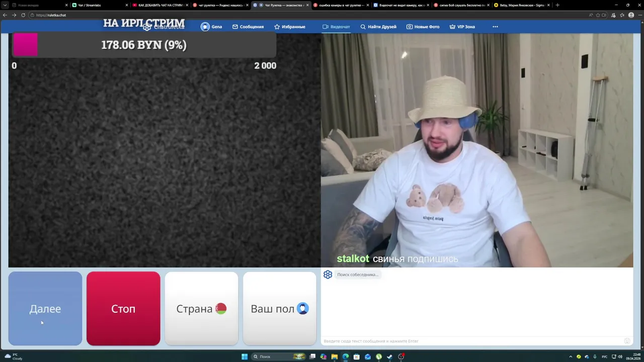
Task: Click the star icon beside Избранные
Action: [x=277, y=27]
